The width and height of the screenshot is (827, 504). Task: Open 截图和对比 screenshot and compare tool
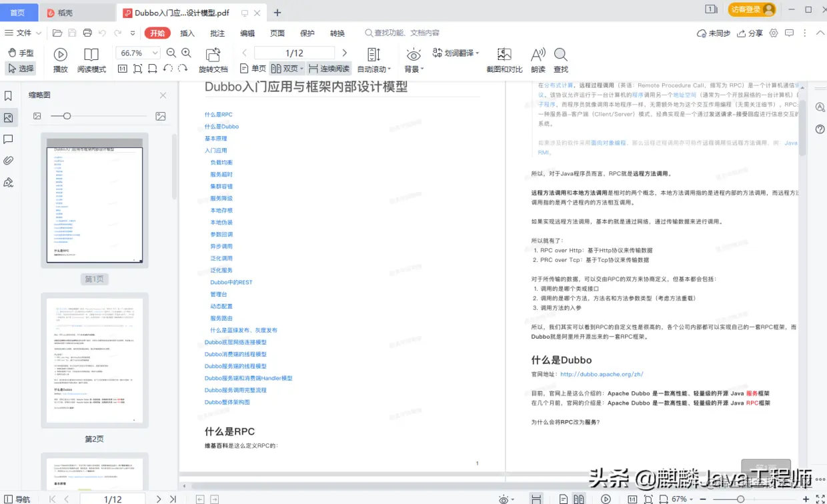click(504, 60)
